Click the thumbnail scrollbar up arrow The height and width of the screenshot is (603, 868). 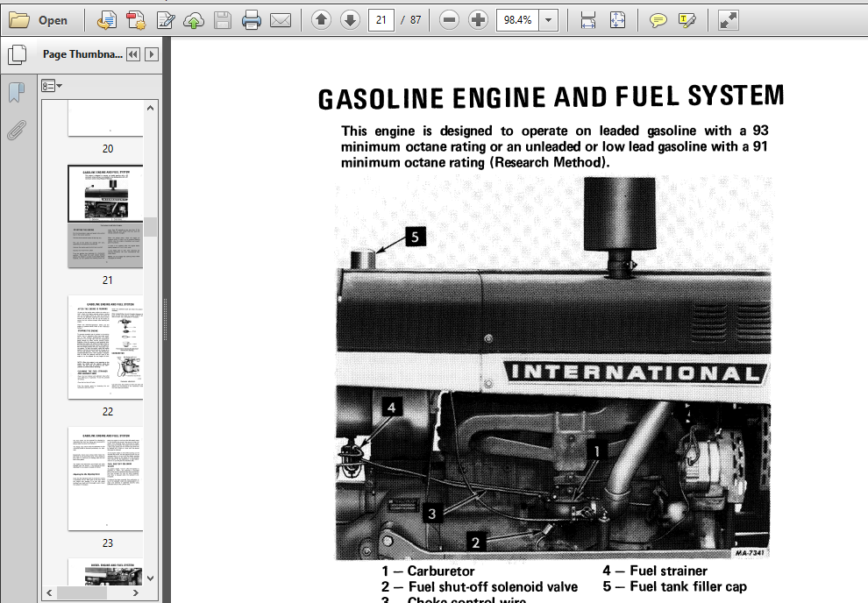pos(151,108)
